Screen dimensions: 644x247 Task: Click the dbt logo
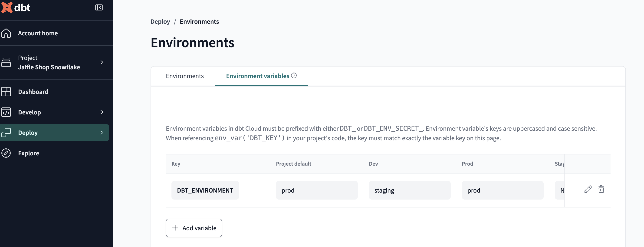[x=16, y=8]
